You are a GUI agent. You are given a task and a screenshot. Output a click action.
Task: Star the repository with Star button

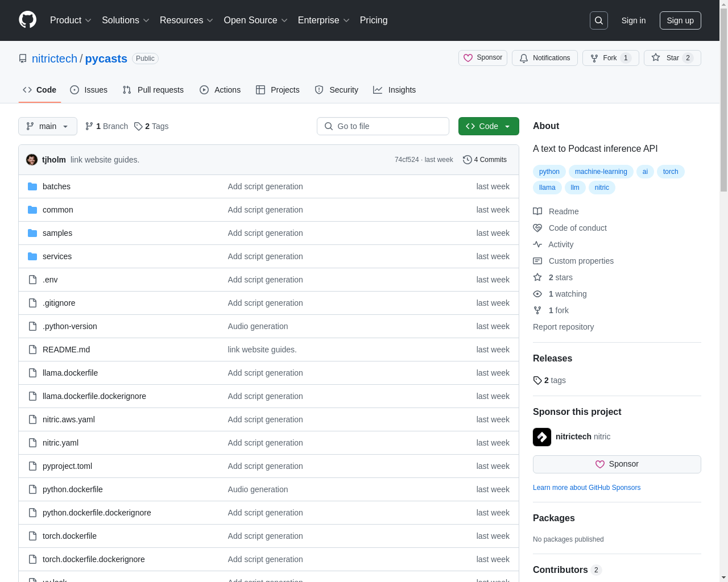pos(672,58)
